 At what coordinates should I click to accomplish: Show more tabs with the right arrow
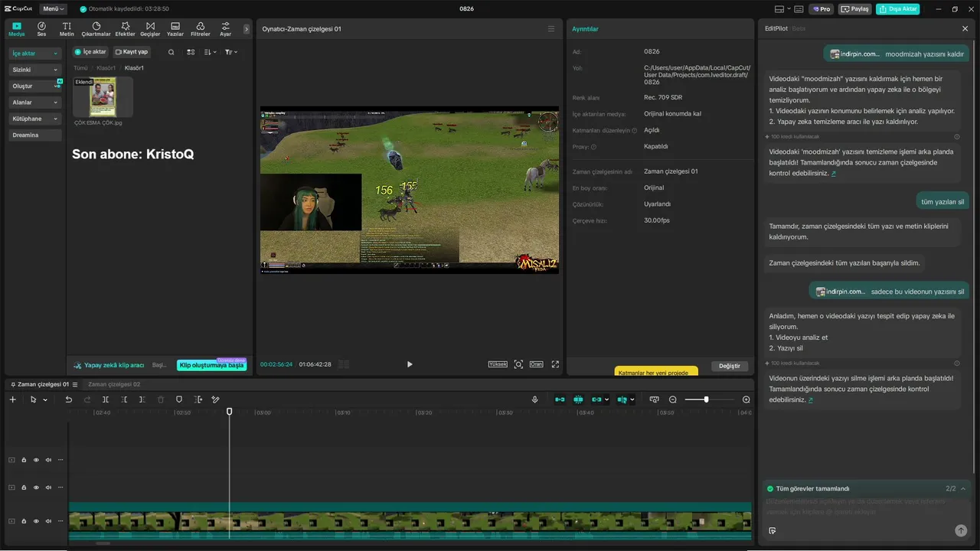click(247, 29)
